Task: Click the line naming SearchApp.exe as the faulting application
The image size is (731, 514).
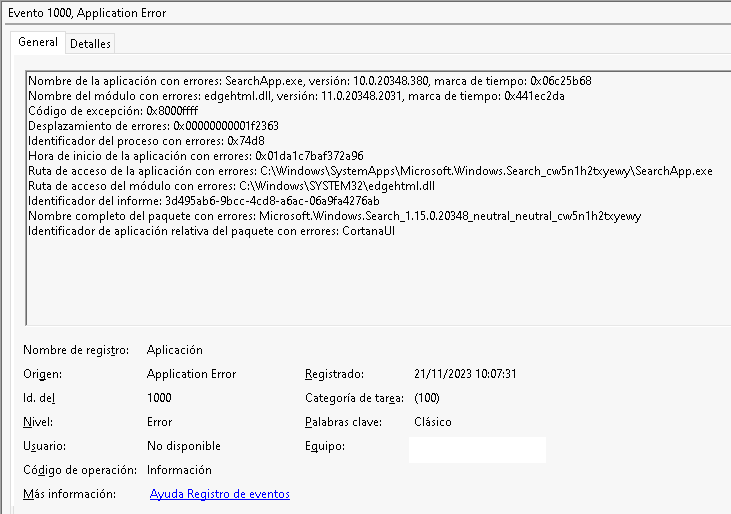Action: coord(310,81)
